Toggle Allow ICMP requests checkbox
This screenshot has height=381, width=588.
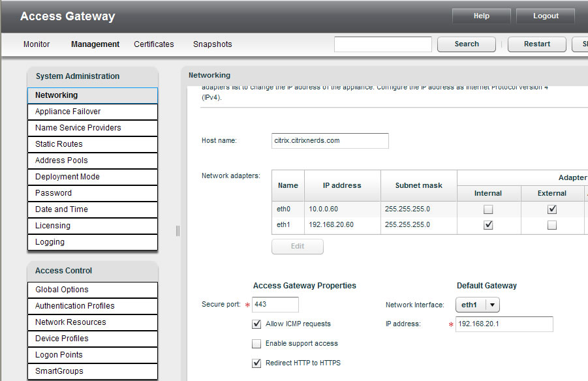256,324
